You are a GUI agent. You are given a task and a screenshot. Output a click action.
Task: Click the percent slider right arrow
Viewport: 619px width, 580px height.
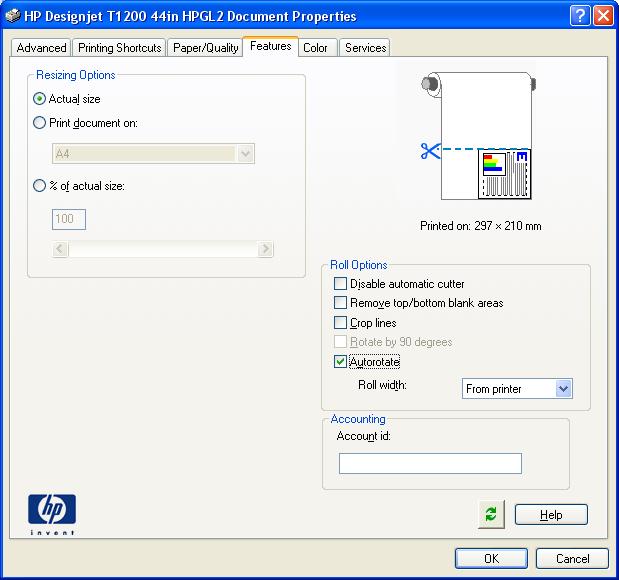tap(265, 249)
